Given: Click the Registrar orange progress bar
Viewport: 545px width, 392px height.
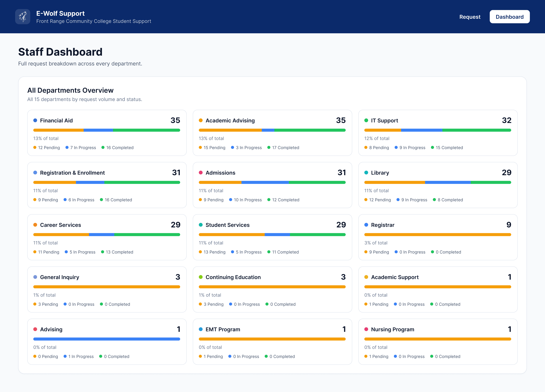Looking at the screenshot, I should [438, 234].
